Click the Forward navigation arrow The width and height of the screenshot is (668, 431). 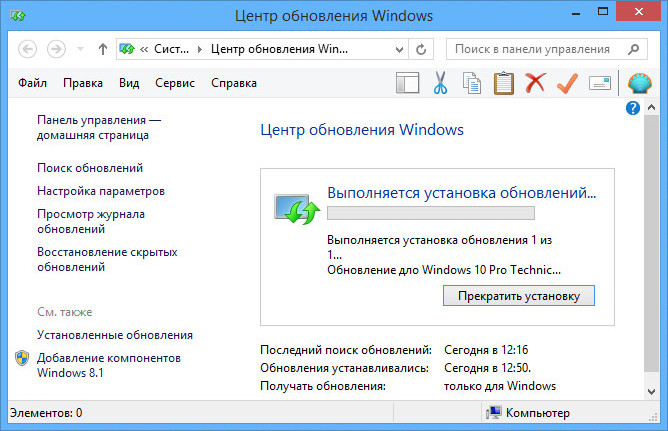tap(56, 49)
